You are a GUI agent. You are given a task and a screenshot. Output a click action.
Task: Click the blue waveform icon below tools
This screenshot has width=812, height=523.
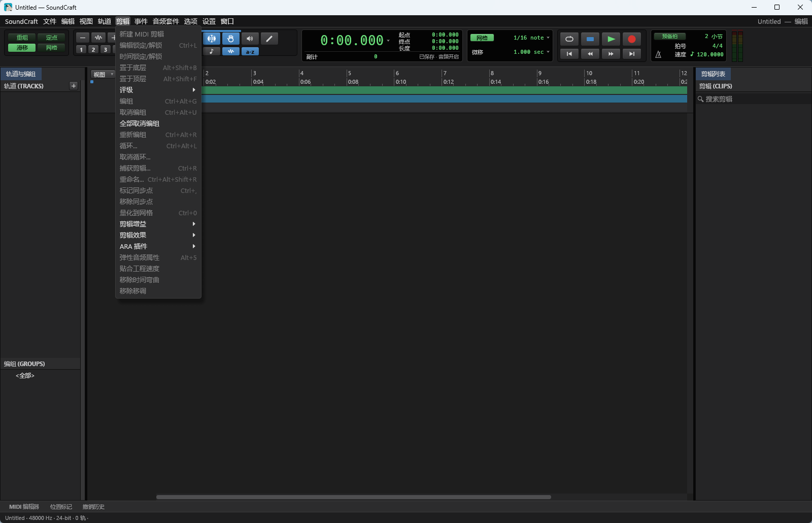coord(230,51)
